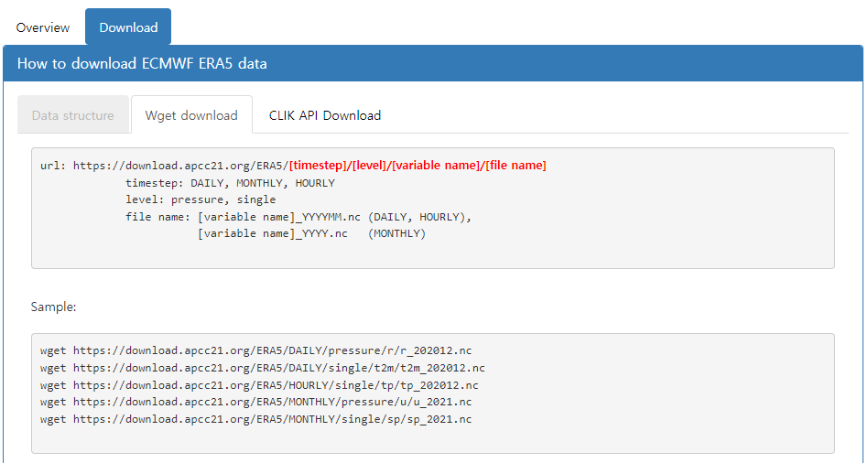Click the 'level: pressure, single' line
Image resolution: width=868 pixels, height=463 pixels.
click(201, 199)
